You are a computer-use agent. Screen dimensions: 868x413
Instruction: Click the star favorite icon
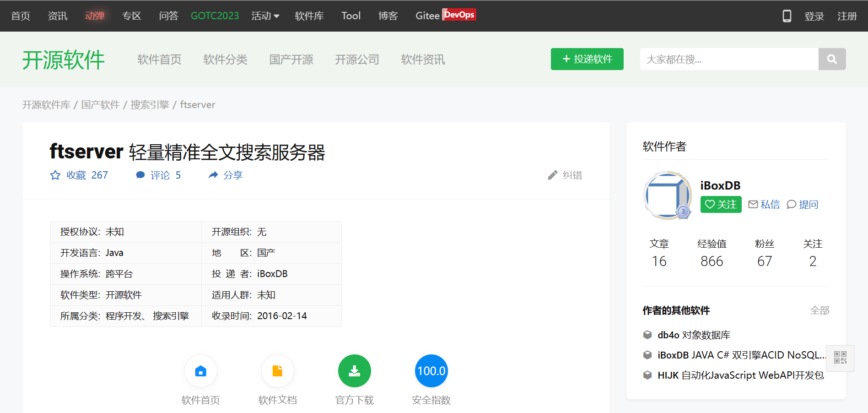pos(55,175)
